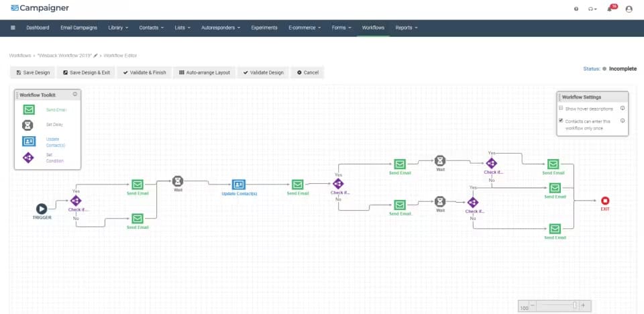Uncheck Contacts can enter workflow only once

point(561,121)
